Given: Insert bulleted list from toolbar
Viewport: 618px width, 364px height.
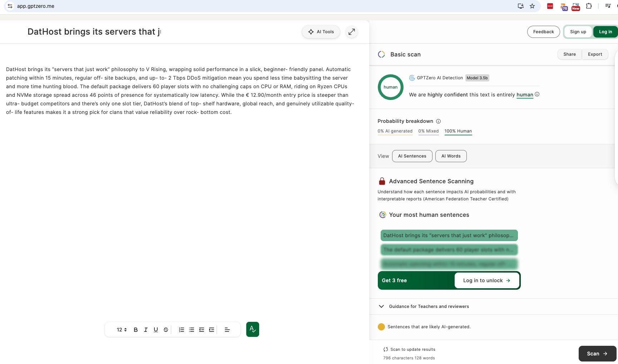Looking at the screenshot, I should [x=192, y=330].
